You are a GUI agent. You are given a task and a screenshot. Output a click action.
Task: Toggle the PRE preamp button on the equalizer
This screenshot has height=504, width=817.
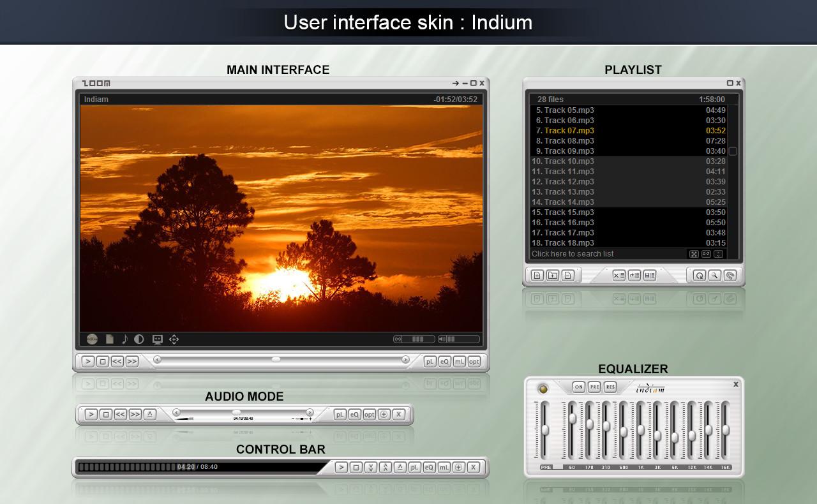(594, 387)
